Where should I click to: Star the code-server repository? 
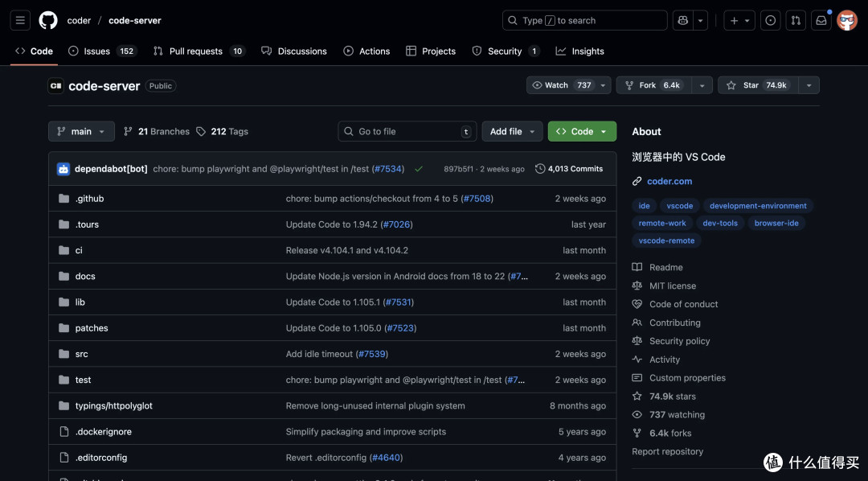point(758,85)
